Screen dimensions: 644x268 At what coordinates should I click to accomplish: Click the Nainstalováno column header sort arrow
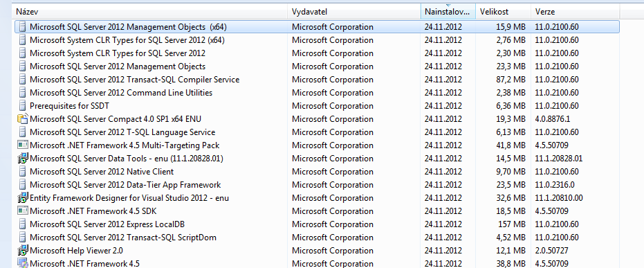(448, 6)
